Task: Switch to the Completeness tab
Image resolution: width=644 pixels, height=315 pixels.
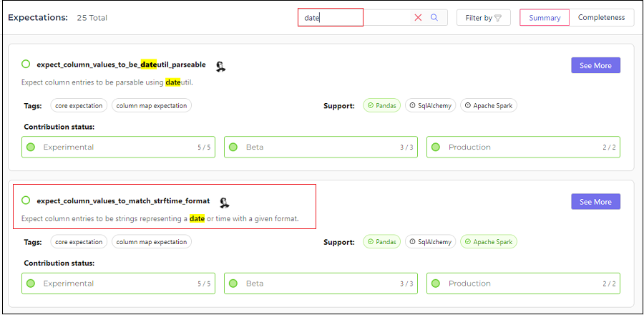Action: click(x=601, y=18)
